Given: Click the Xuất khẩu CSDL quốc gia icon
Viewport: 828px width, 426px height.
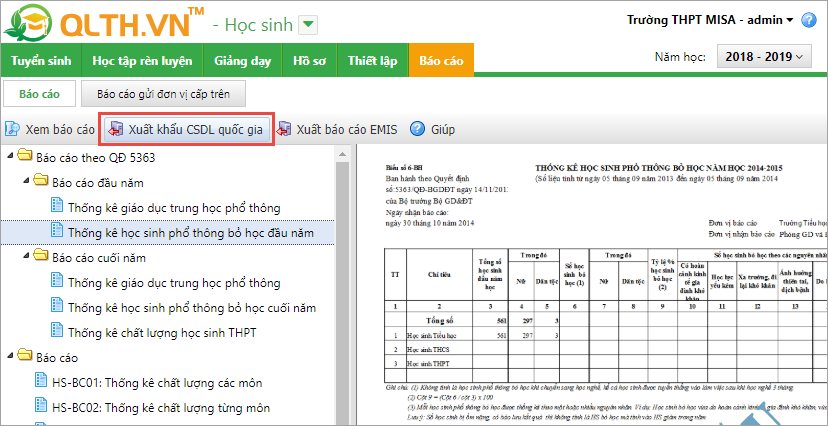Looking at the screenshot, I should click(x=115, y=129).
